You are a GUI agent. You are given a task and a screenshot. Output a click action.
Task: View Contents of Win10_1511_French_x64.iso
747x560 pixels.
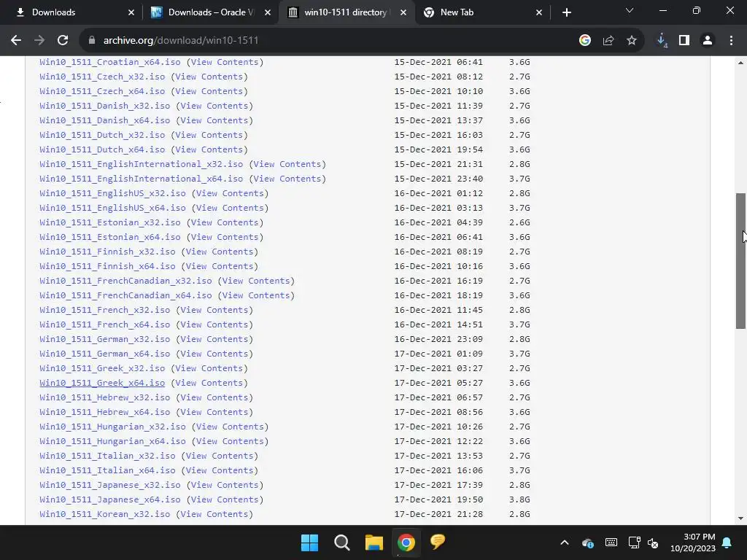(214, 324)
